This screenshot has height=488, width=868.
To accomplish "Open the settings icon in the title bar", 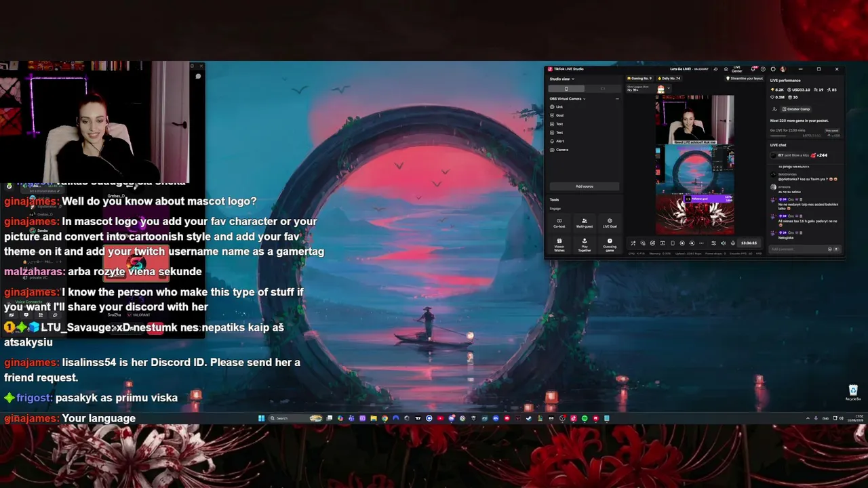I will pos(773,69).
